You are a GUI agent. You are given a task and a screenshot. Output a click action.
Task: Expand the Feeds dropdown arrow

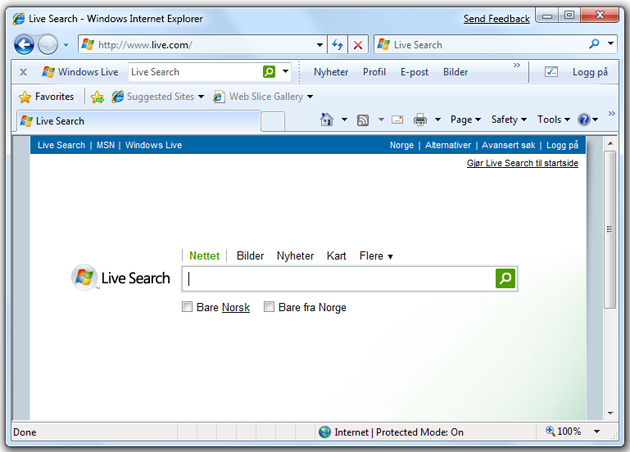(x=381, y=119)
